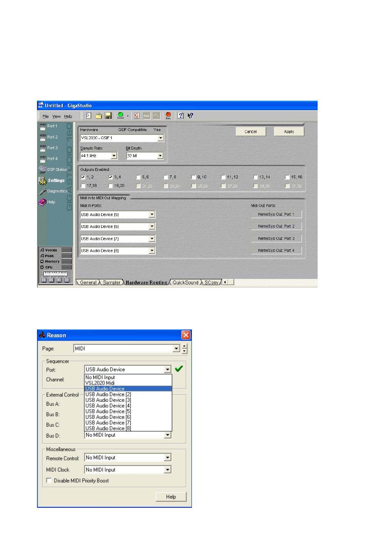Toggle outputs 1,2 checkbox

tap(83, 177)
